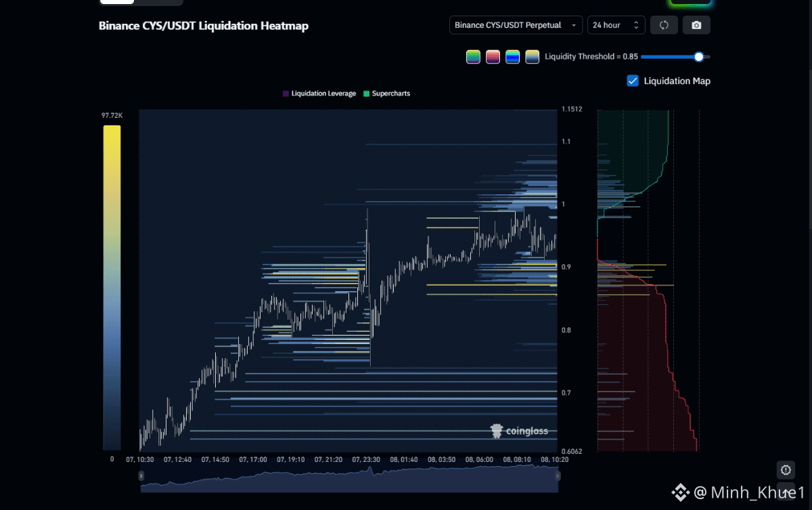Click the "0.8" price axis label
Image resolution: width=812 pixels, height=510 pixels.
566,331
